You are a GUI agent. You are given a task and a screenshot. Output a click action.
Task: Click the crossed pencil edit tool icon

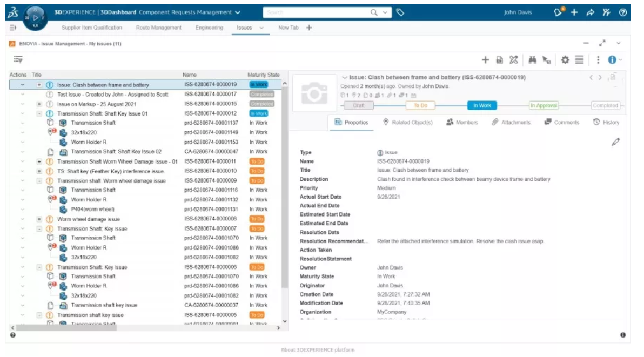point(513,60)
